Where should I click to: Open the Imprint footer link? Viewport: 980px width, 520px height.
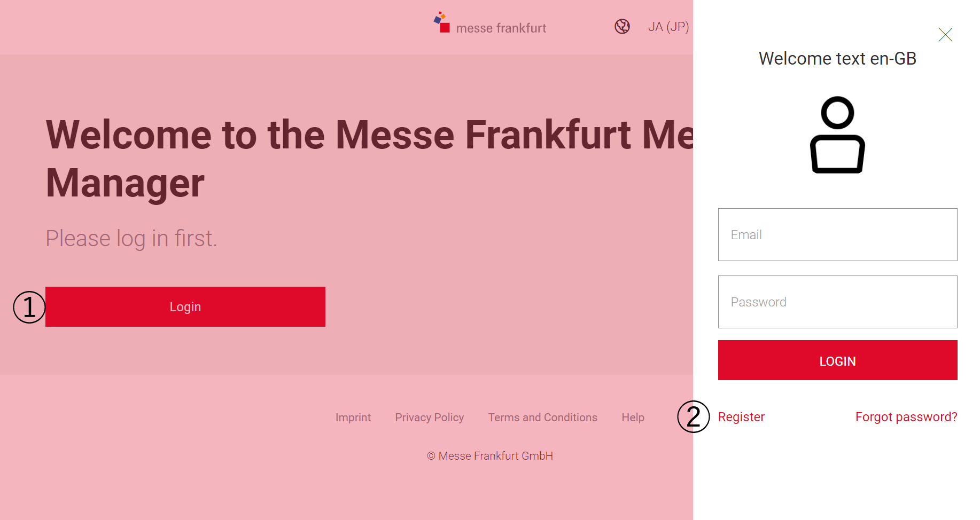(x=353, y=417)
